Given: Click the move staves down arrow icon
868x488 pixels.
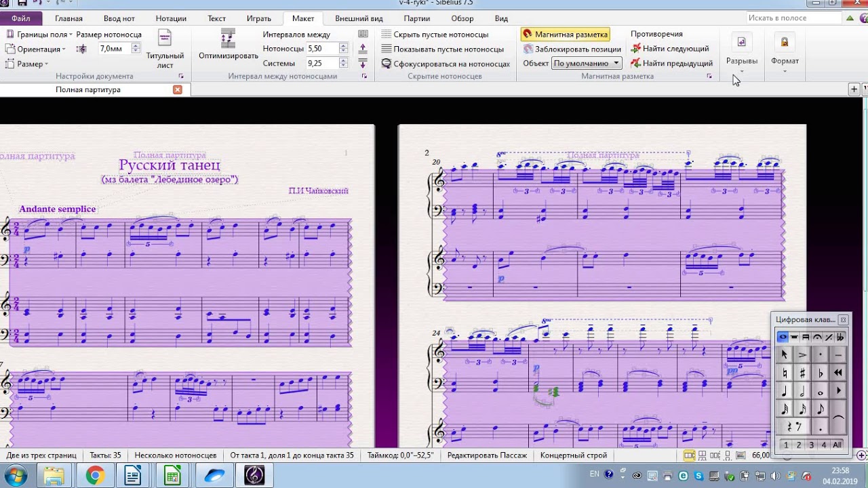Looking at the screenshot, I should [x=363, y=63].
